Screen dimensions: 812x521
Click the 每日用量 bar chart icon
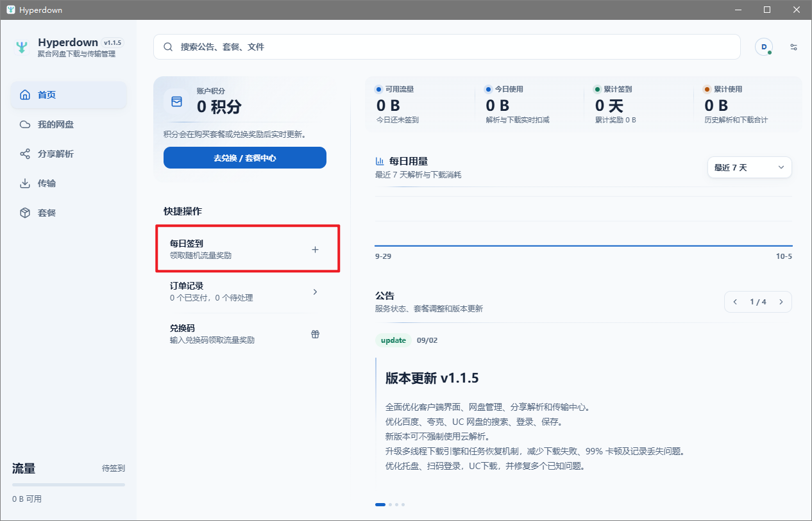(x=380, y=161)
